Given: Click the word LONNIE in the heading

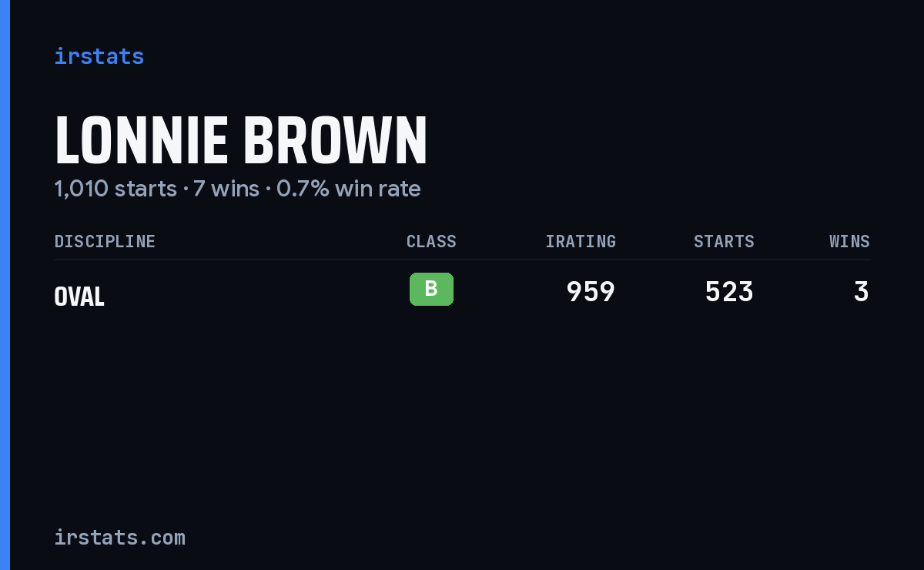Looking at the screenshot, I should pyautogui.click(x=142, y=141).
